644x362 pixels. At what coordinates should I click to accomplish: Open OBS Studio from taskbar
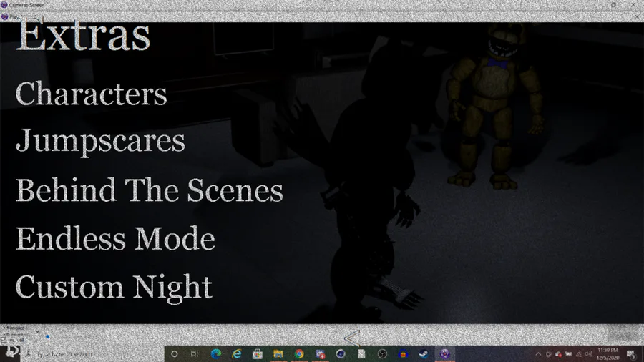tap(382, 354)
